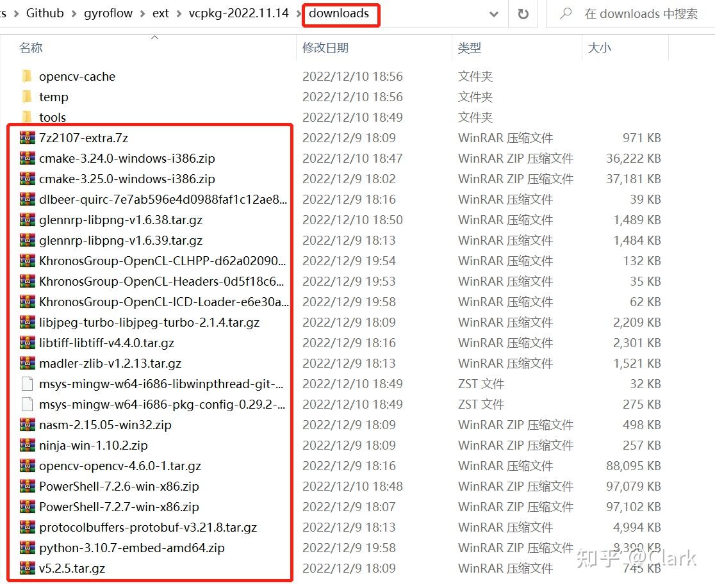Sort files by clicking the 大小 column header
The width and height of the screenshot is (715, 588).
point(600,47)
